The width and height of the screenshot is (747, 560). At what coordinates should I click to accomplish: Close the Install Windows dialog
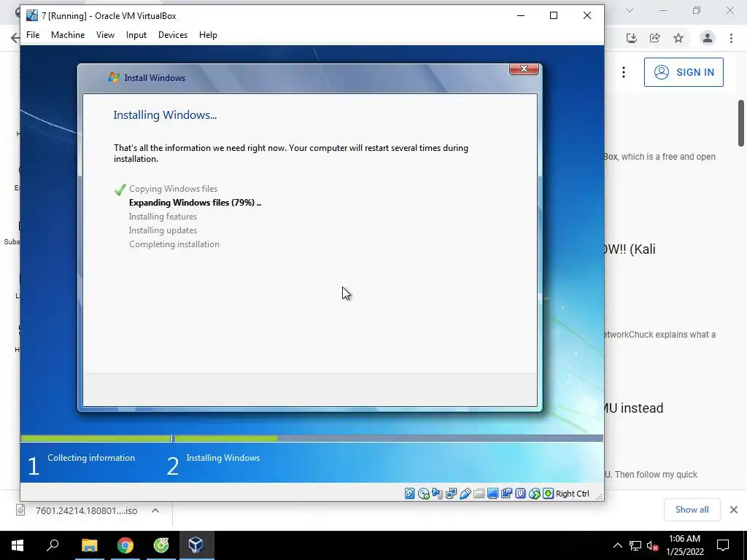tap(524, 69)
